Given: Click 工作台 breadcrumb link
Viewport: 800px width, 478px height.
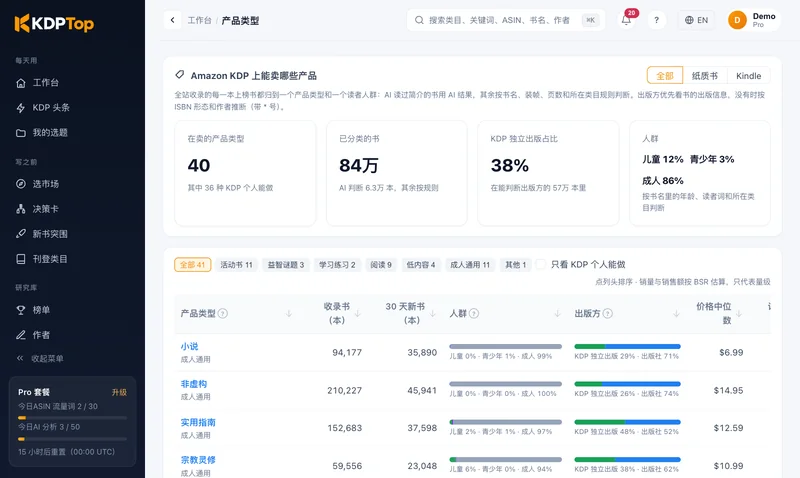Looking at the screenshot, I should (x=199, y=20).
